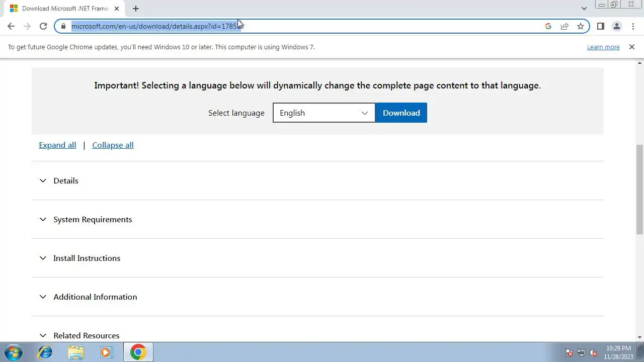This screenshot has width=644, height=362.
Task: Open Chrome side panel
Action: tap(600, 26)
